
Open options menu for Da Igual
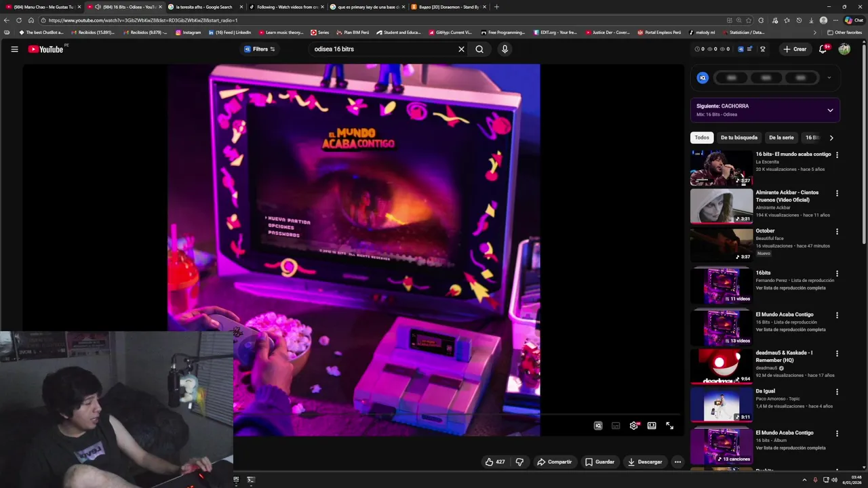click(x=837, y=392)
